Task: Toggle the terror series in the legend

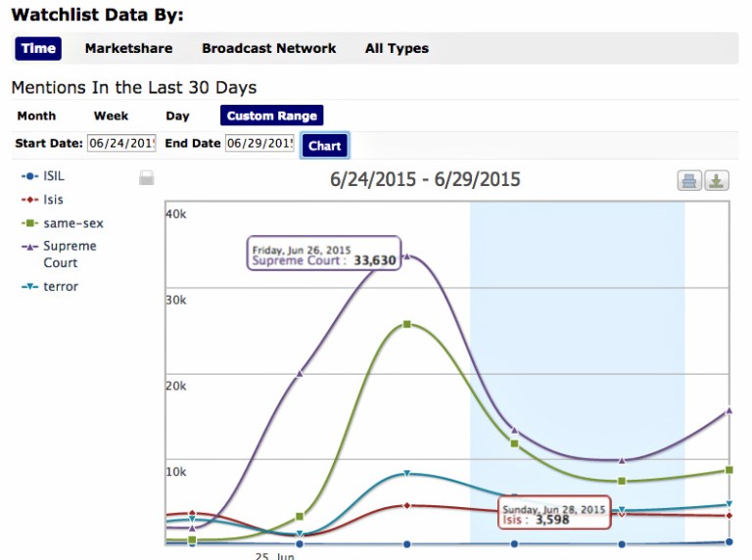Action: [60, 287]
